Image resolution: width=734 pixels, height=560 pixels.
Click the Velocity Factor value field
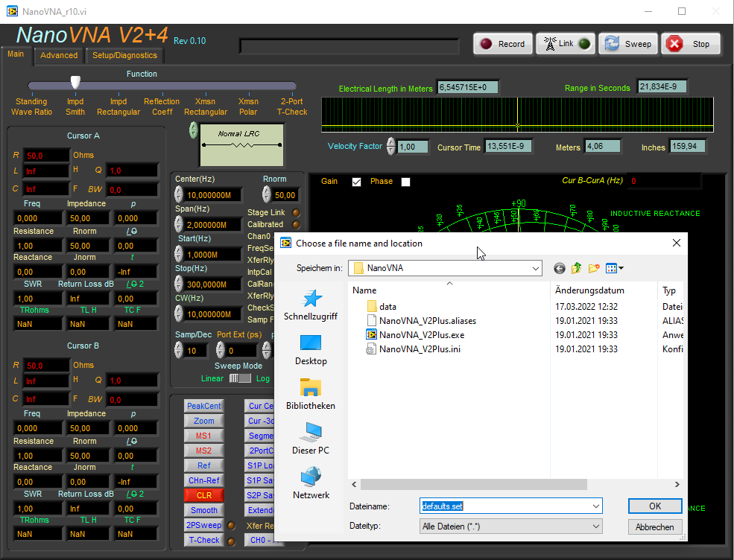[x=413, y=147]
